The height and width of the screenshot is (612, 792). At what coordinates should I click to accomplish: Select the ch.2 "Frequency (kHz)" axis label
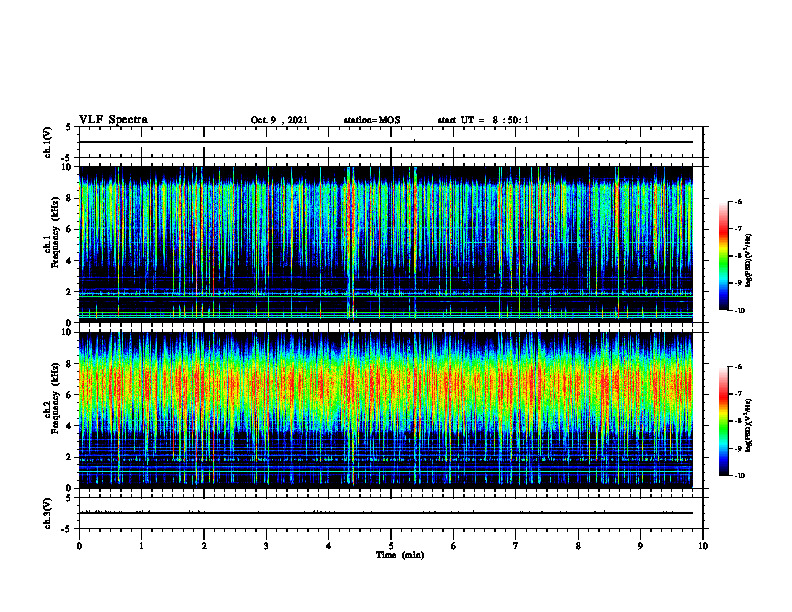pyautogui.click(x=55, y=398)
